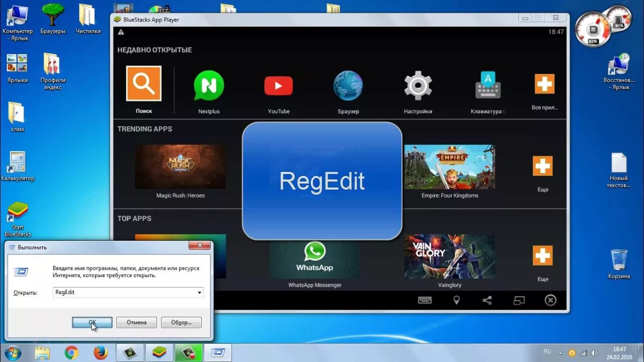Open the Windows Start button

coord(12,352)
